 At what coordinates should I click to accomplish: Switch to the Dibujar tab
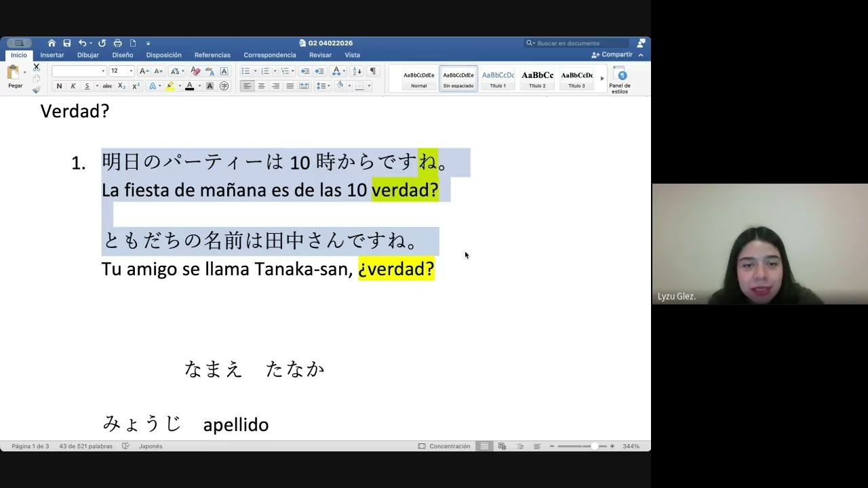88,55
